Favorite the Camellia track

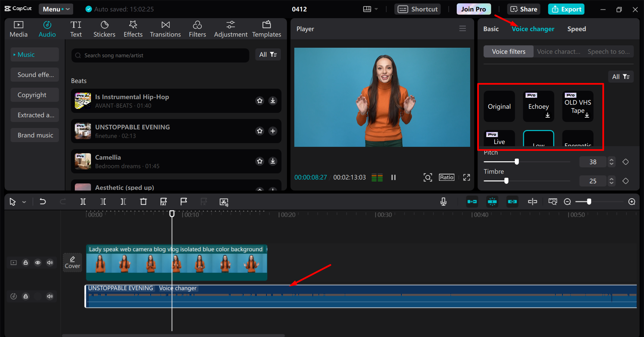click(260, 161)
